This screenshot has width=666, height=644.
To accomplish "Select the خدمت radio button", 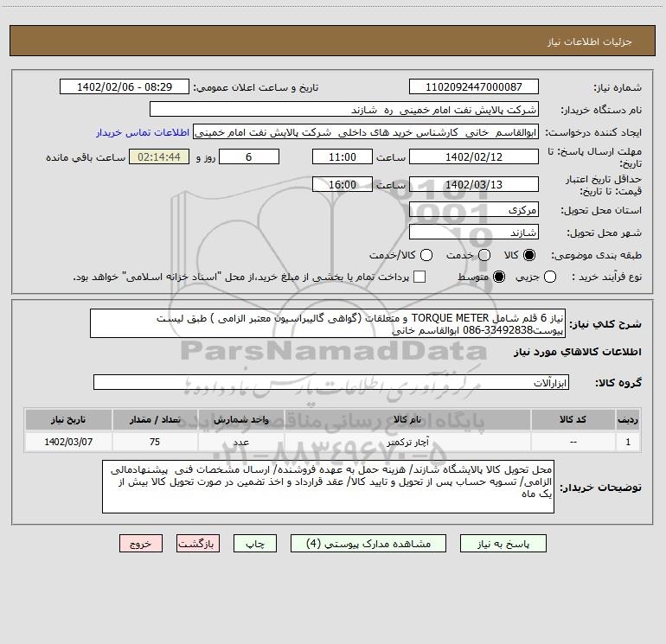I will click(x=484, y=255).
